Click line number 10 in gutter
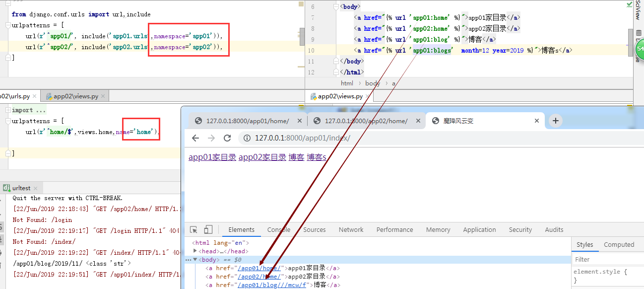The width and height of the screenshot is (644, 289). [311, 50]
